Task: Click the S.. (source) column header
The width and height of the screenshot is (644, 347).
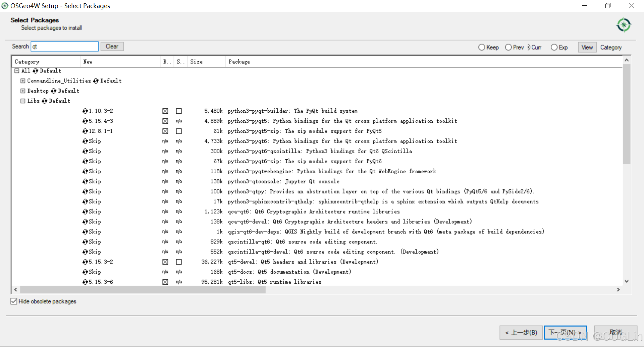Action: (x=180, y=62)
